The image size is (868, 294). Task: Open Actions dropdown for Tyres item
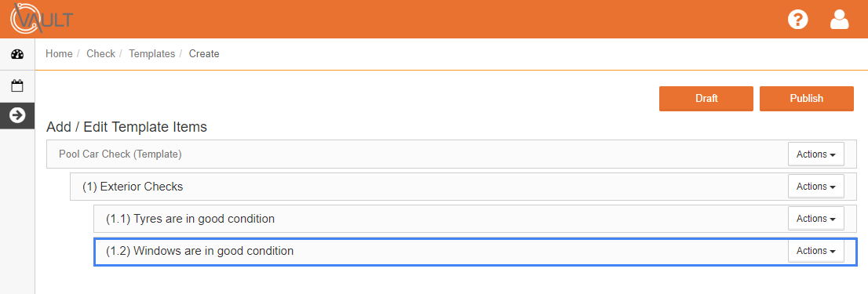(816, 218)
